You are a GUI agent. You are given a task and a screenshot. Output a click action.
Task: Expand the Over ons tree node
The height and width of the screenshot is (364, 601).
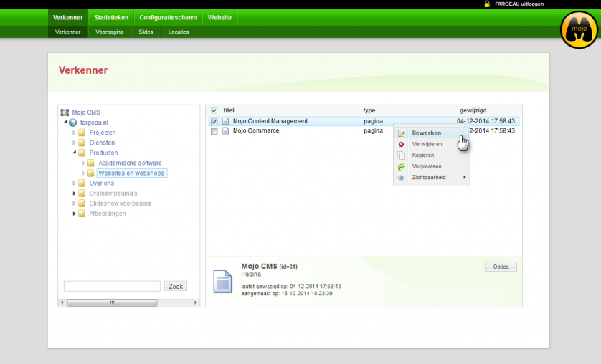point(74,183)
